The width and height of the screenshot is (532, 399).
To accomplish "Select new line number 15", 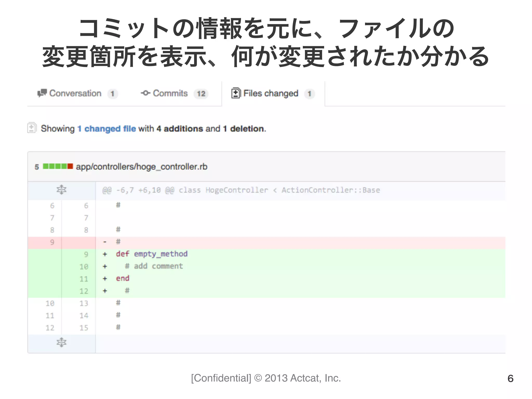I will click(84, 328).
